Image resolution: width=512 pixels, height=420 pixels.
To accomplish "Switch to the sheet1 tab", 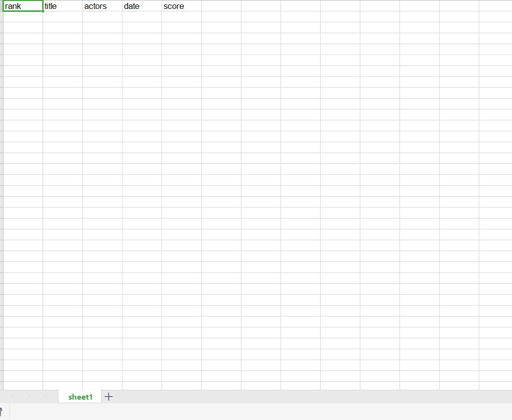I will point(80,397).
